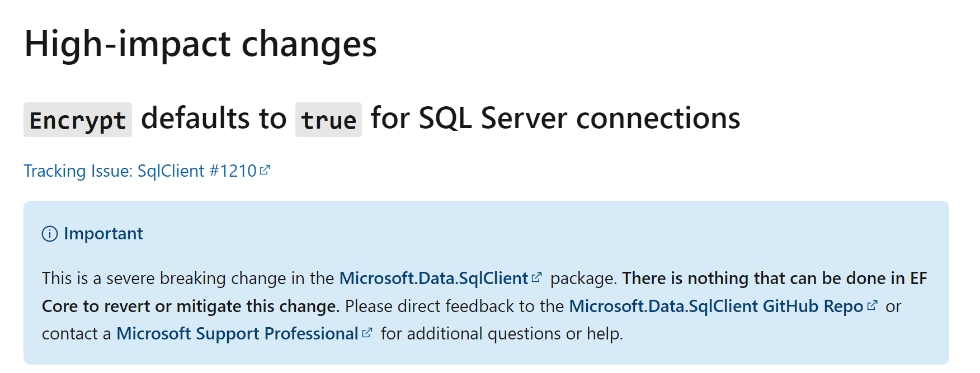Open the Microsoft.Data.SqlClient GitHub Repo link
Image resolution: width=980 pixels, height=373 pixels.
pyautogui.click(x=716, y=306)
